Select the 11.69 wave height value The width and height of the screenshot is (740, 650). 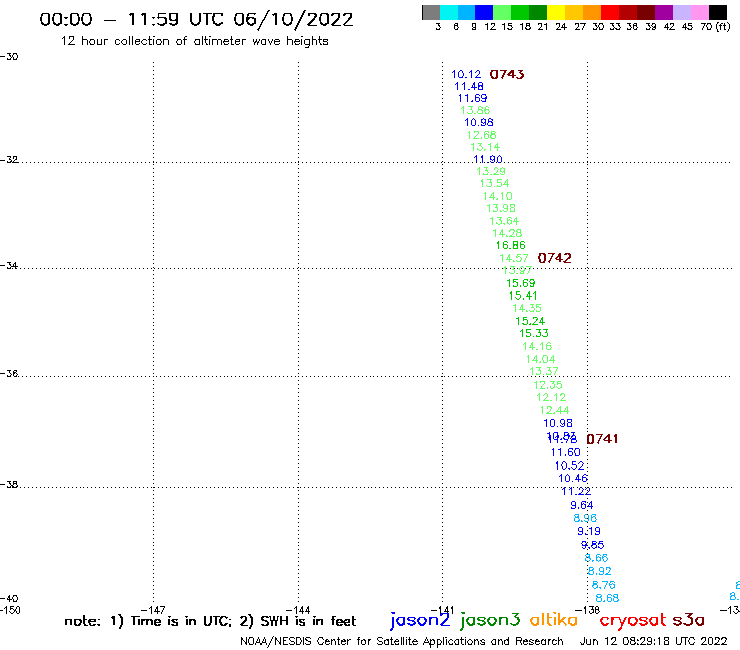click(472, 98)
